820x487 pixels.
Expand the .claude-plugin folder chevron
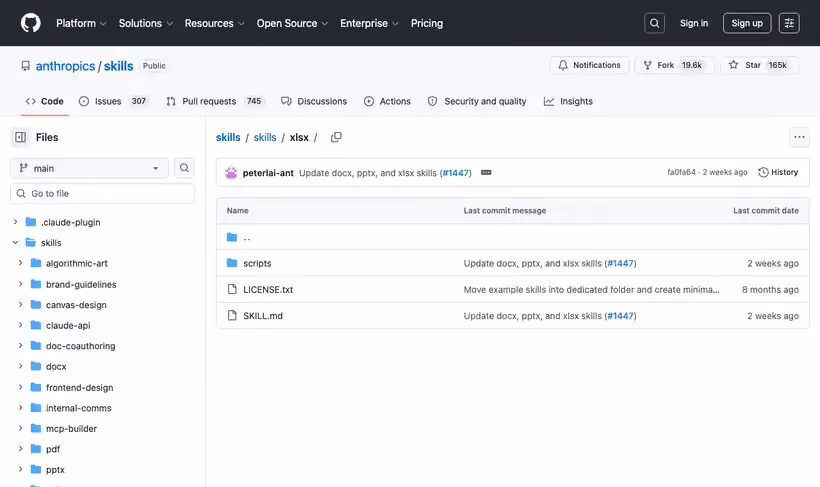click(15, 222)
